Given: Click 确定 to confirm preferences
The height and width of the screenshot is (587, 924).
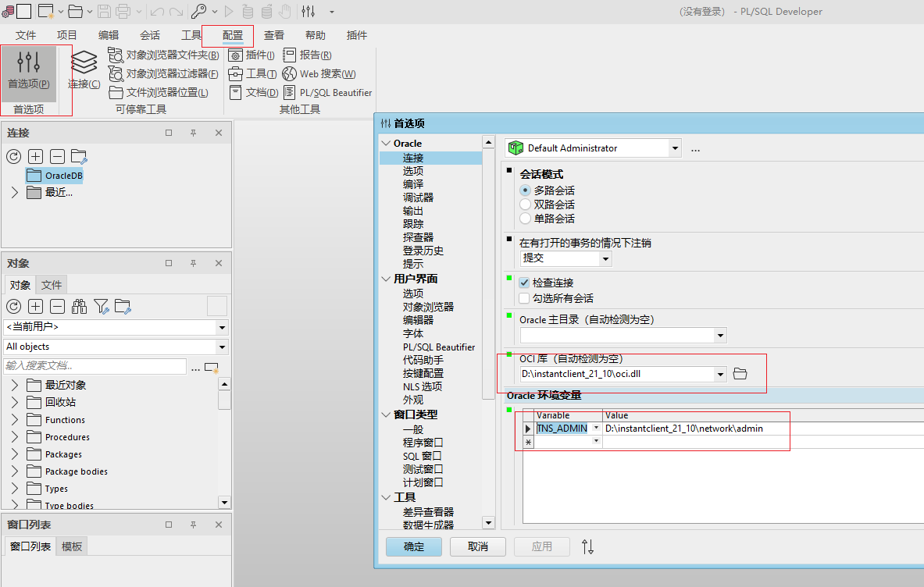Looking at the screenshot, I should (x=414, y=547).
